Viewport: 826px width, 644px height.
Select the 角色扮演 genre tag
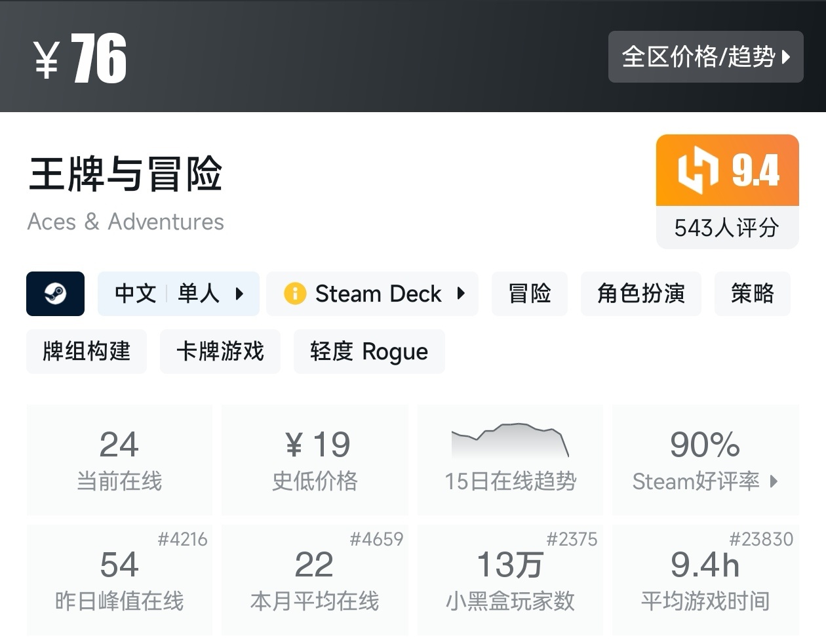click(640, 294)
